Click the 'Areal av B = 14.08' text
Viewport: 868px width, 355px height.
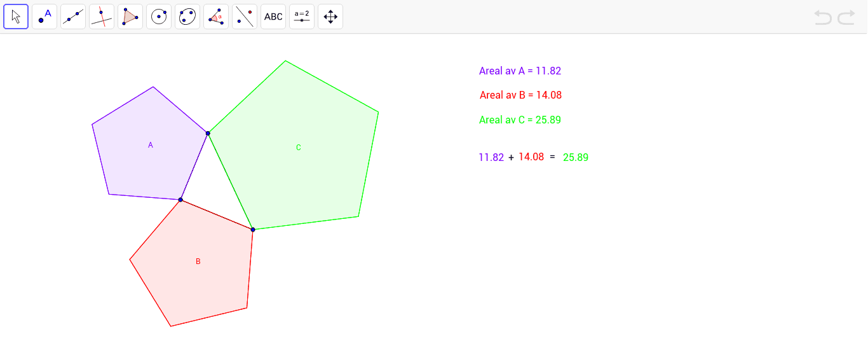click(520, 95)
